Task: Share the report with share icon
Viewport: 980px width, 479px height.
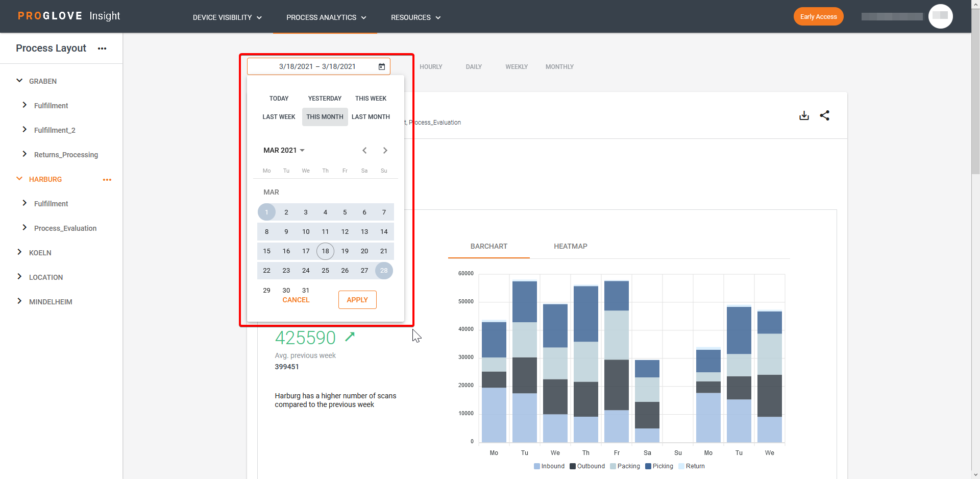Action: pos(824,115)
